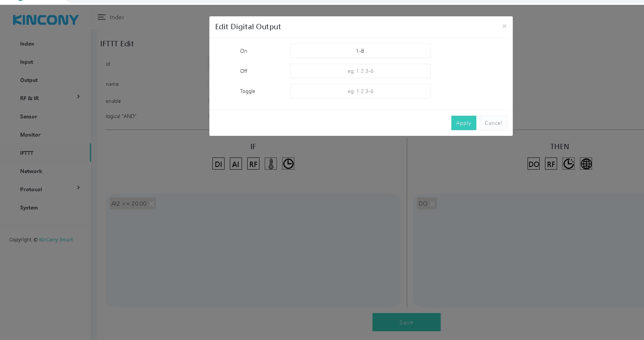Click the DI digital input condition icon

[x=218, y=164]
